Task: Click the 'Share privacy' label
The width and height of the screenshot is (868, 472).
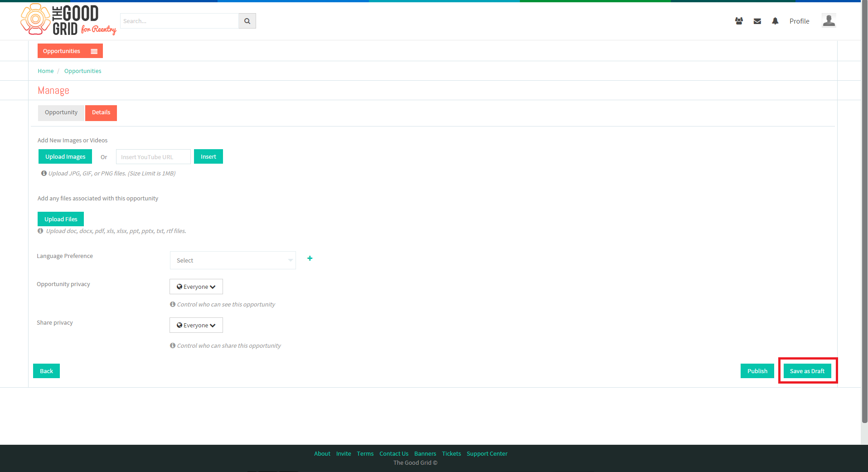Action: tap(55, 323)
